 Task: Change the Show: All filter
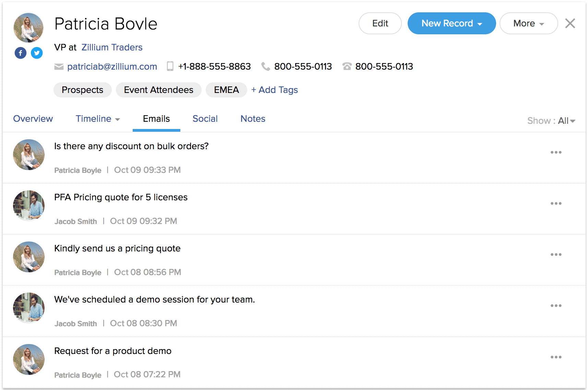coord(566,121)
